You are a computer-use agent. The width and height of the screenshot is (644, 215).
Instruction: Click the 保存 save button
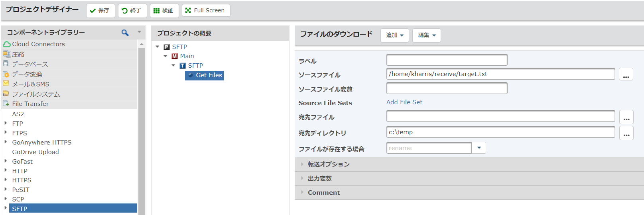(x=100, y=11)
